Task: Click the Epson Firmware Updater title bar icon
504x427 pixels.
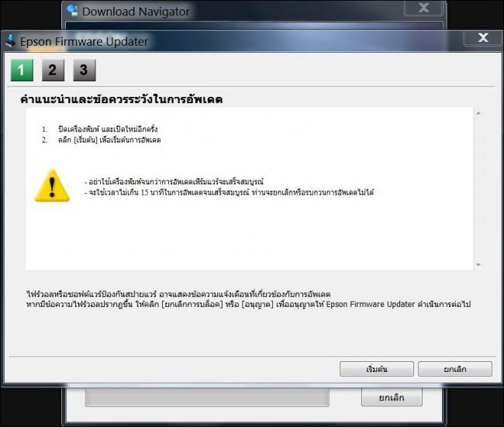Action: (x=11, y=41)
